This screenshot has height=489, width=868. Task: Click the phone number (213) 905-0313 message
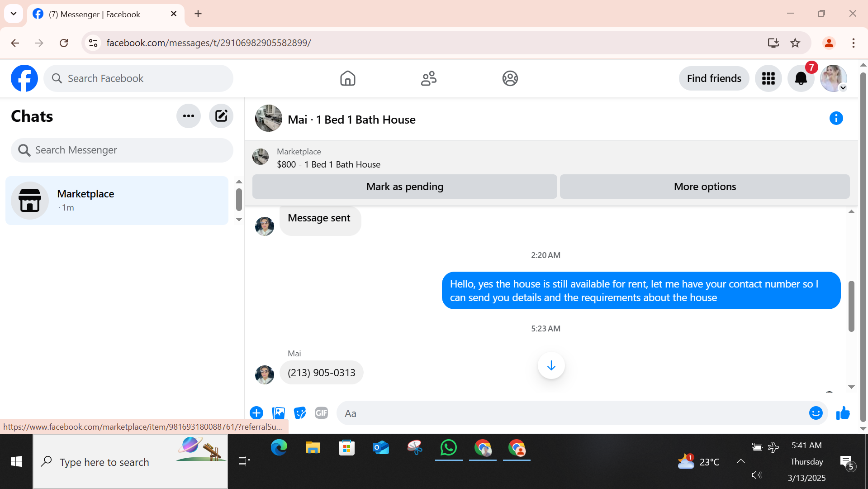pyautogui.click(x=321, y=373)
